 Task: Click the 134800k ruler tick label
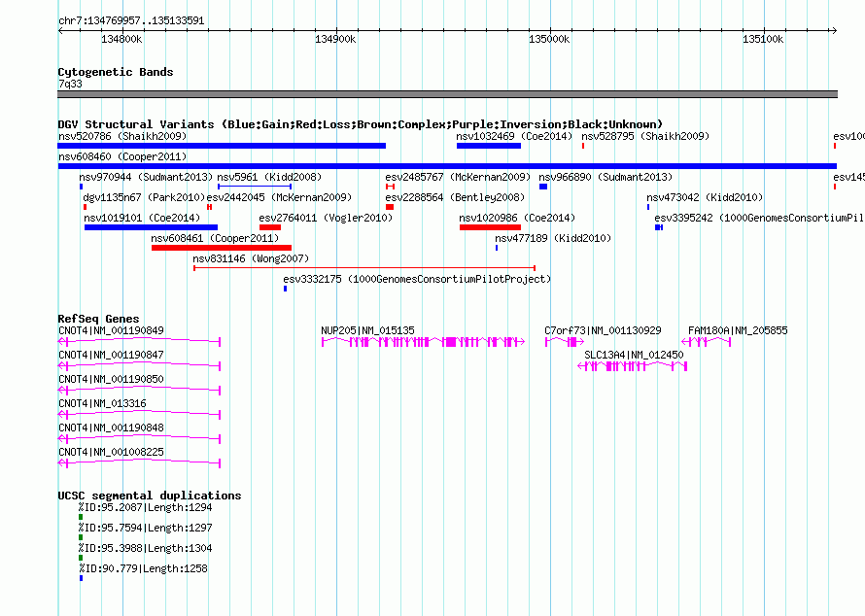tap(121, 39)
